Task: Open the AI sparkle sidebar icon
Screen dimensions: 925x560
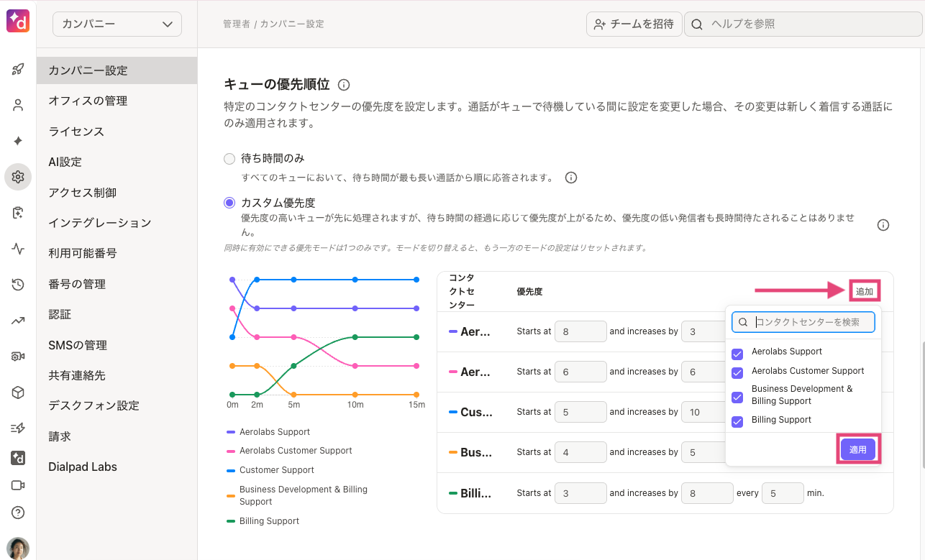Action: (18, 141)
